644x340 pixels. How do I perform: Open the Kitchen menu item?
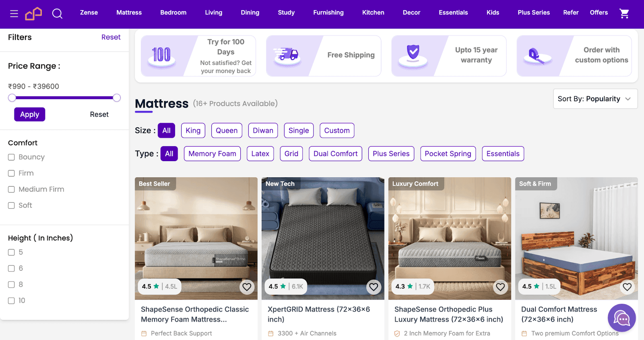(x=373, y=12)
